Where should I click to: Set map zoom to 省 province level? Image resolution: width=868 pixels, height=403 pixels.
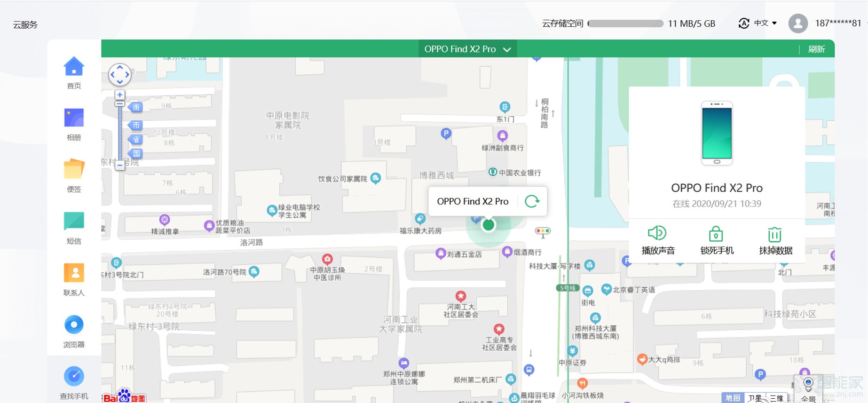[x=135, y=139]
